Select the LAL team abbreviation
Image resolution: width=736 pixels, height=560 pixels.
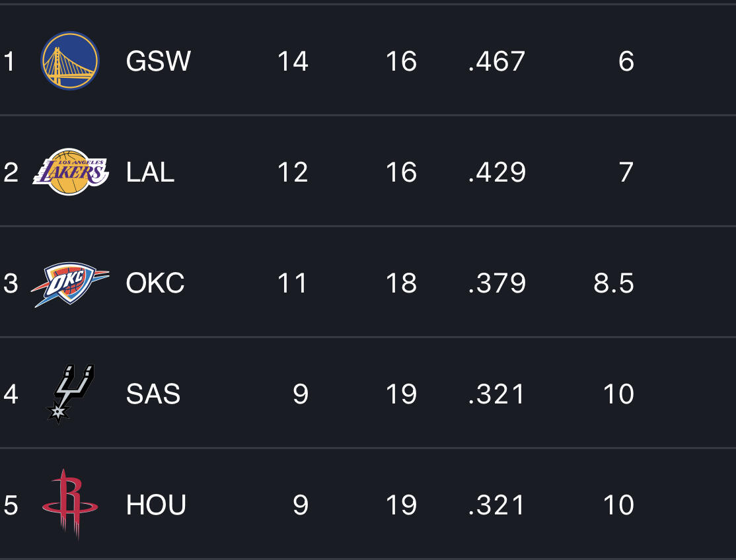coord(151,172)
